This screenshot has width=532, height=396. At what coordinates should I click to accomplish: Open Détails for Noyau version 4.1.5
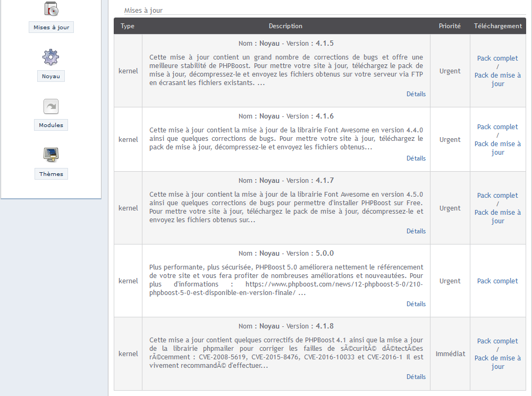coord(416,94)
